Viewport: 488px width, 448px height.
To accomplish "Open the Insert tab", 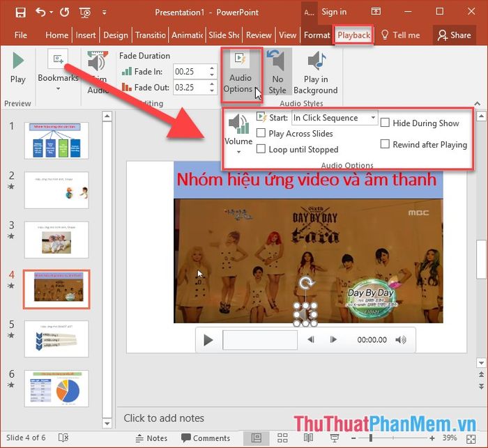I will (86, 35).
